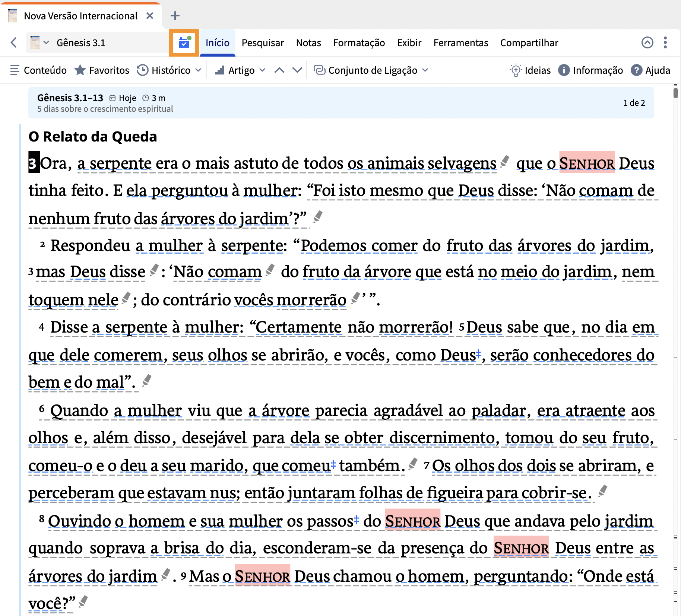The height and width of the screenshot is (616, 681).
Task: Open Conjunto de Ligação link set
Action: pyautogui.click(x=366, y=70)
